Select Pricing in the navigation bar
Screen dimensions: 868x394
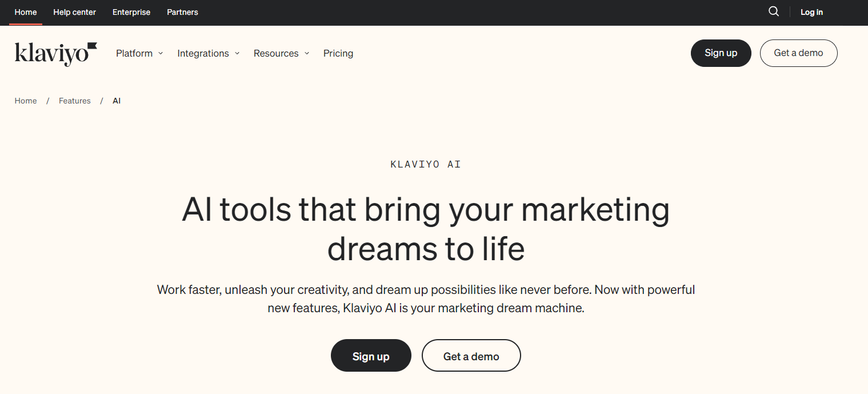[338, 53]
